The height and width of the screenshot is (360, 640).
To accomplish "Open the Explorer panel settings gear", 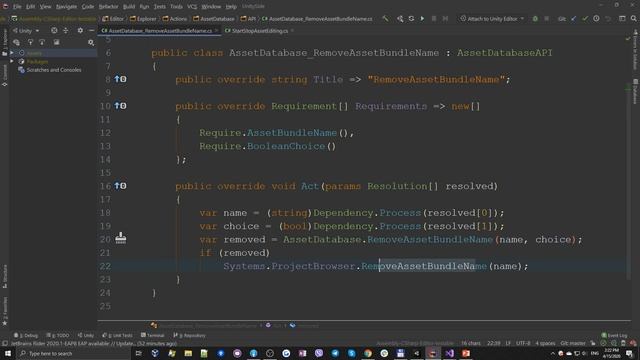I will click(x=80, y=31).
